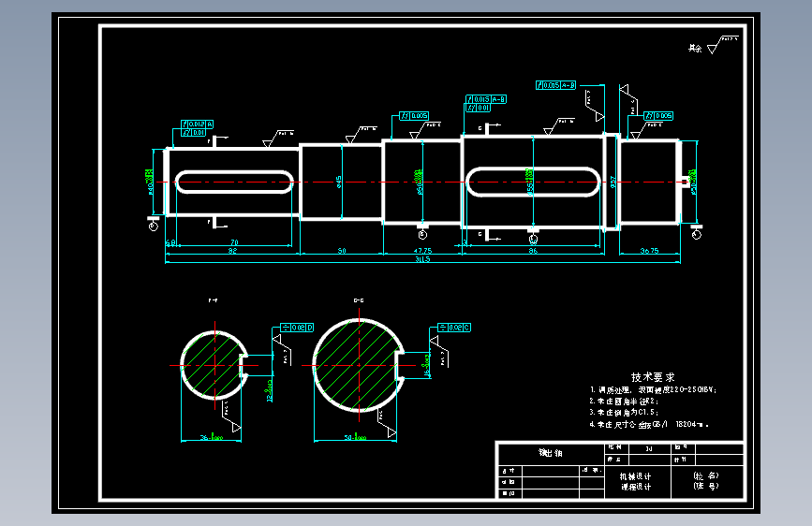Viewport: 812px width, 526px height.
Task: Click the datum circle at shaft's right end
Action: click(697, 235)
